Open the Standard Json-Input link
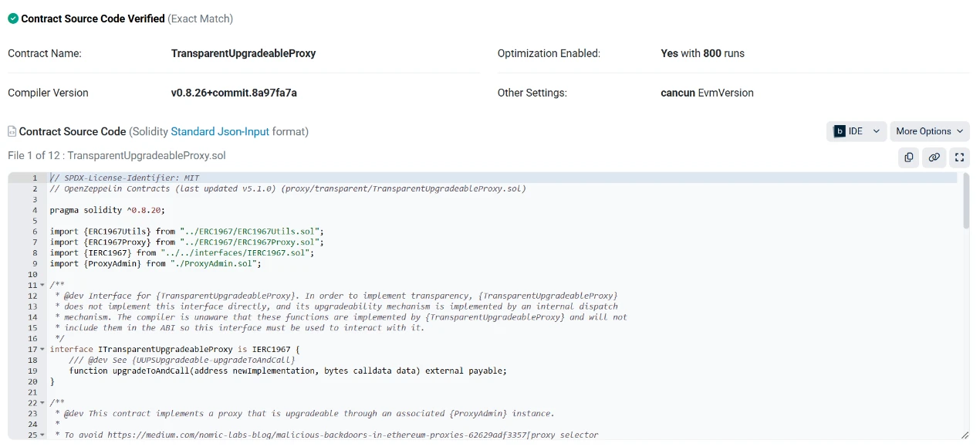 pos(220,132)
